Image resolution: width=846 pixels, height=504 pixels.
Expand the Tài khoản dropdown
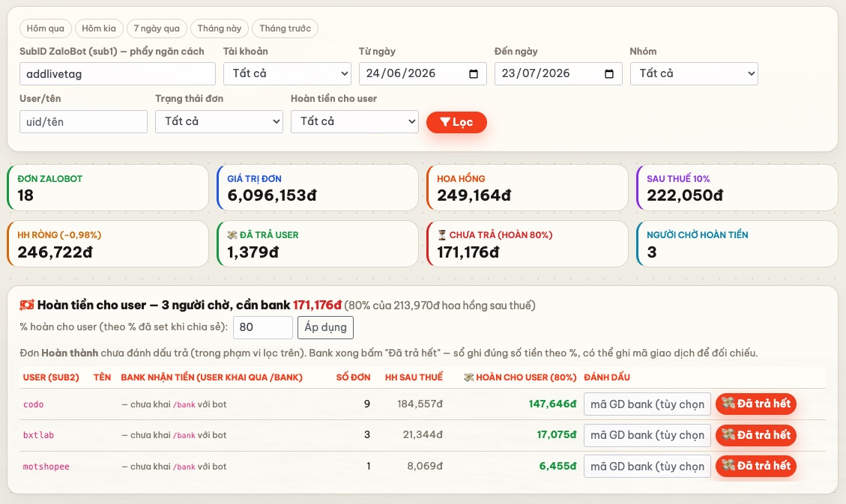coord(287,74)
